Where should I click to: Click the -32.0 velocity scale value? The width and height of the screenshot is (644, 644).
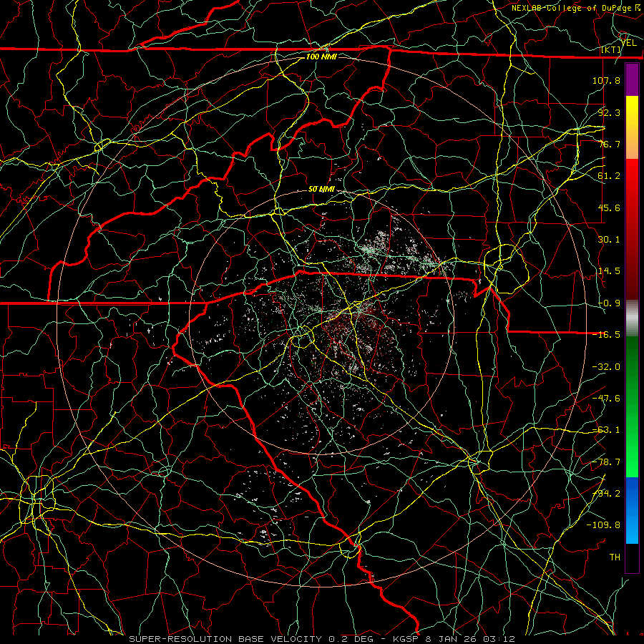(606, 367)
